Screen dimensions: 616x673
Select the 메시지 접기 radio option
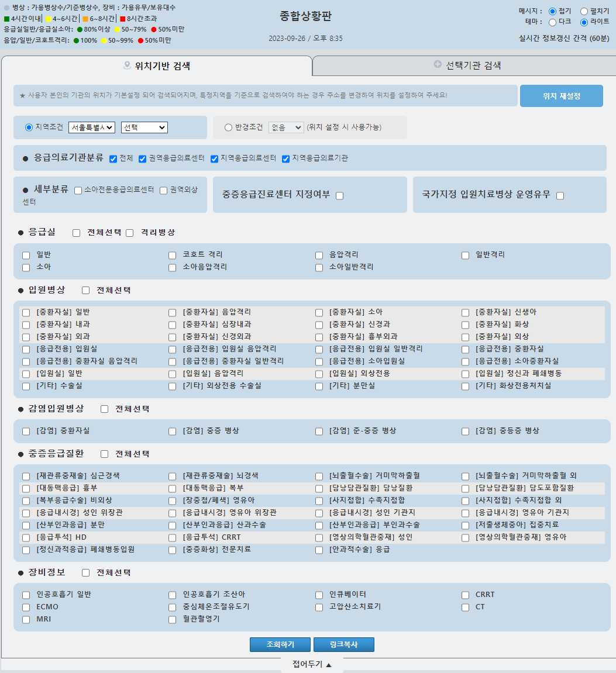pos(553,12)
